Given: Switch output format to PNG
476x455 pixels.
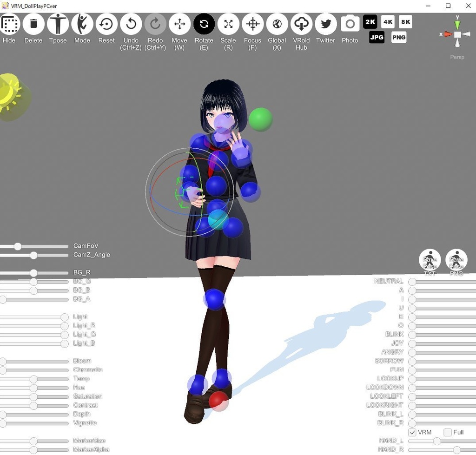Looking at the screenshot, I should click(x=399, y=37).
